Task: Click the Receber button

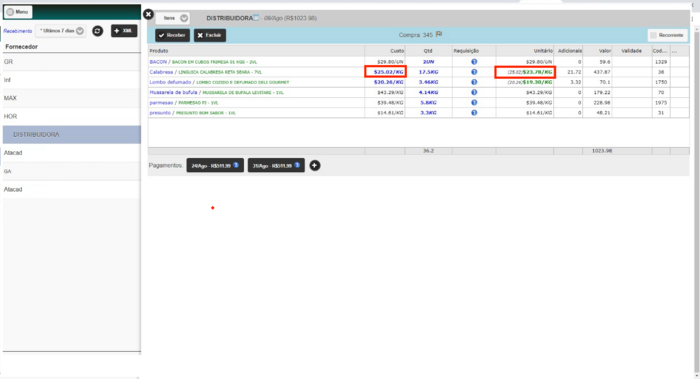Action: (x=172, y=35)
